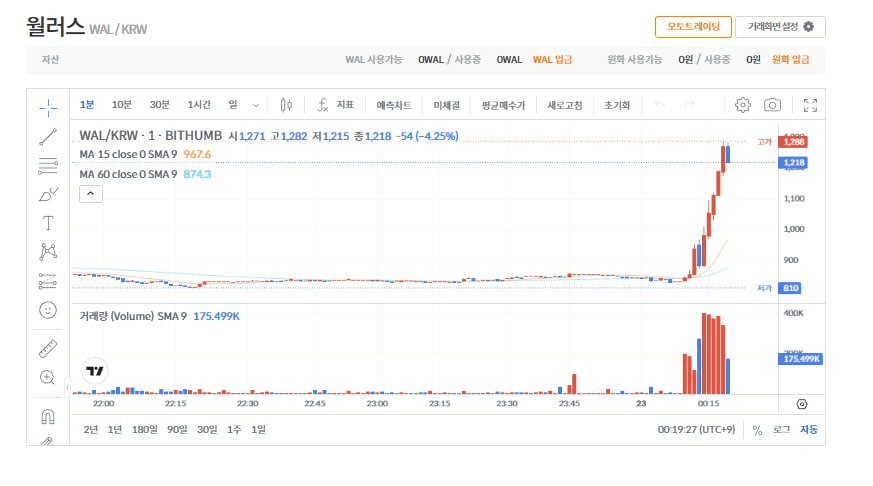
Task: Select the 30분 interval
Action: [159, 105]
